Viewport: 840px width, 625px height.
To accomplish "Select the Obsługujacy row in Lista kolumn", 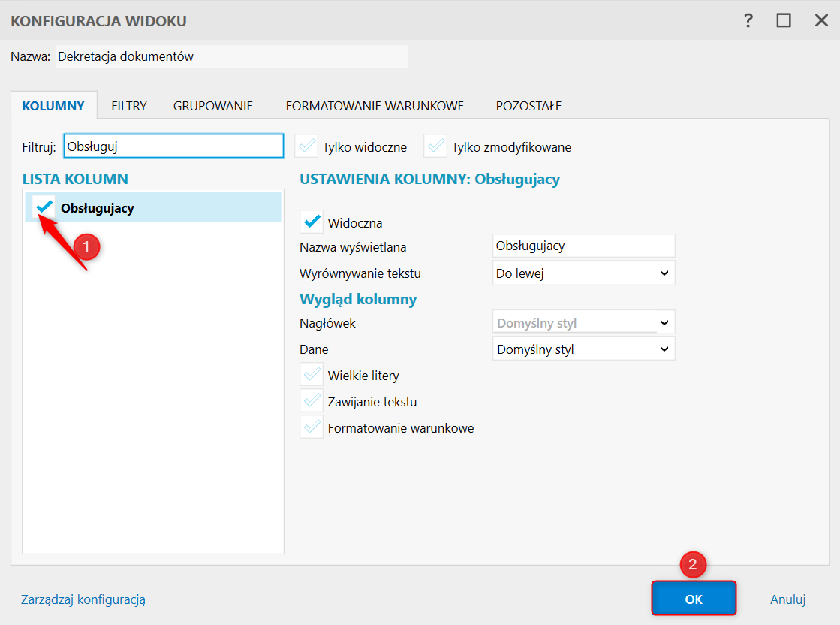I will click(153, 207).
